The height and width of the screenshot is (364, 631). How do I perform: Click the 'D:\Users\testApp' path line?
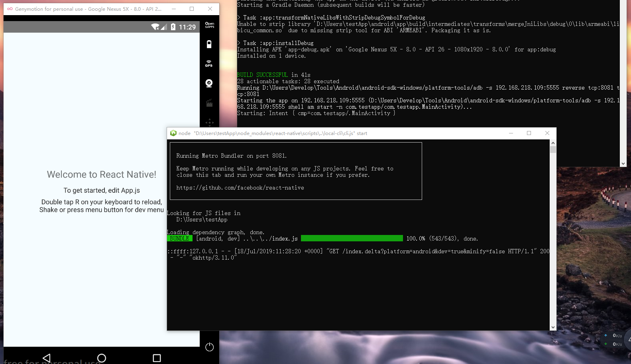pyautogui.click(x=202, y=219)
